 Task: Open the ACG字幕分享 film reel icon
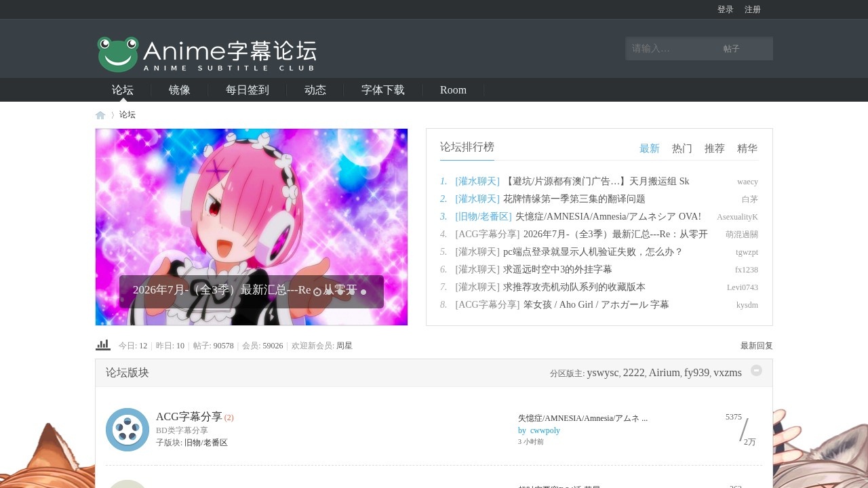click(127, 430)
